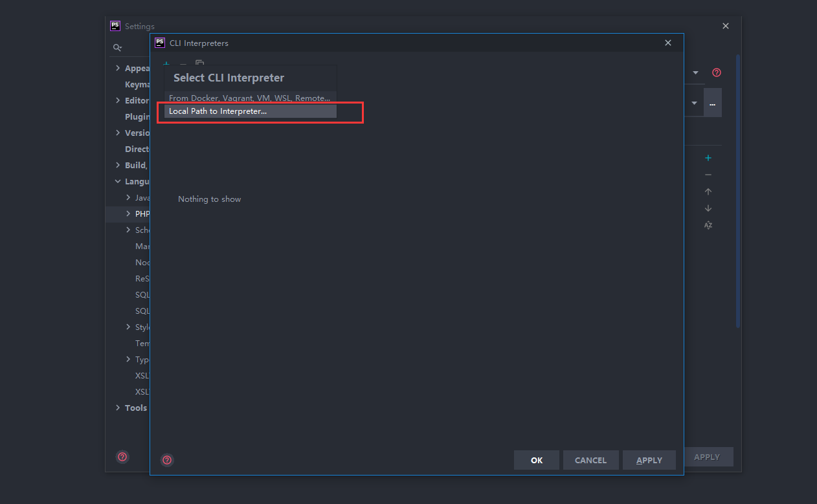The image size is (817, 504).
Task: Click the Settings title bar PhpStorm logo
Action: point(115,26)
